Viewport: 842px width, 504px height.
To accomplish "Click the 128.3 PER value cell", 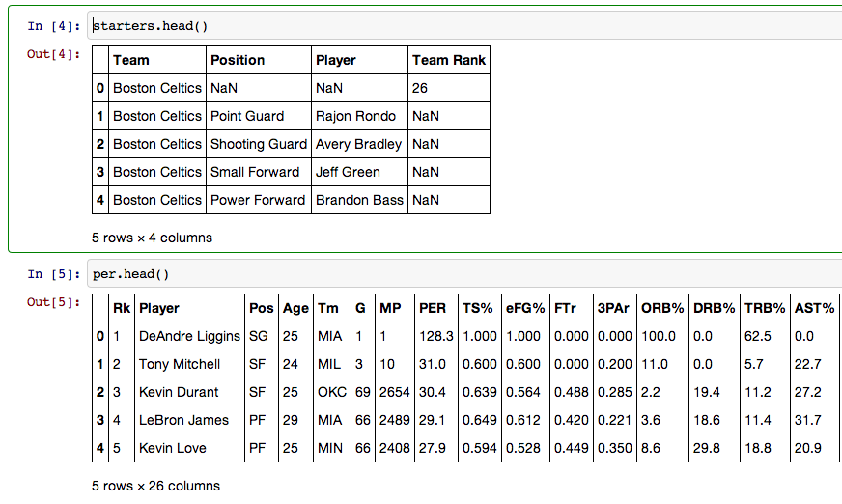I will point(436,336).
